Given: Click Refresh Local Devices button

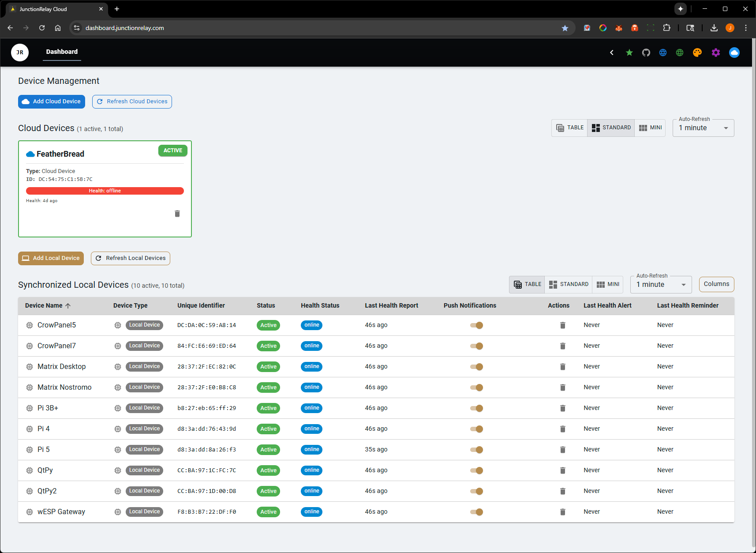Looking at the screenshot, I should (131, 258).
